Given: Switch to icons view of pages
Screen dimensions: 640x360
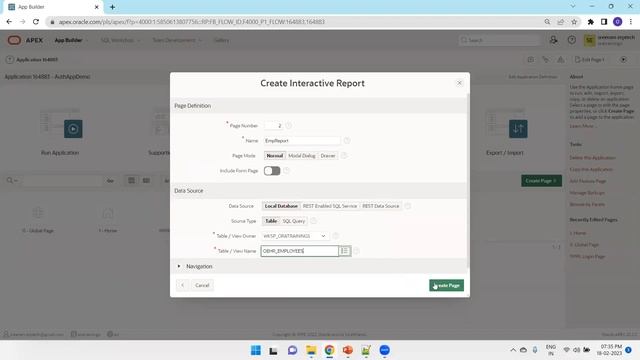Looking at the screenshot, I should [x=131, y=180].
